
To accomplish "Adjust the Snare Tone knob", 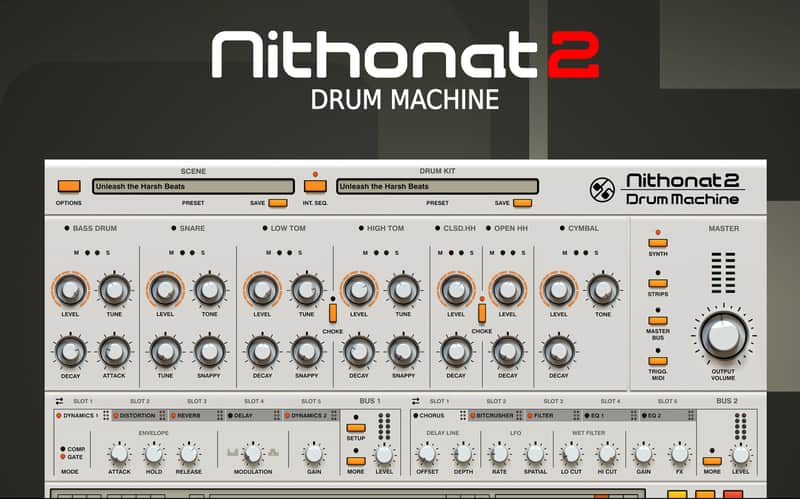I will (209, 290).
